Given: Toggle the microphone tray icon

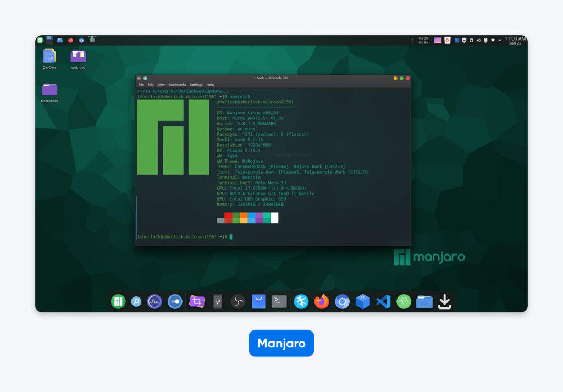Looking at the screenshot, I should click(x=486, y=40).
